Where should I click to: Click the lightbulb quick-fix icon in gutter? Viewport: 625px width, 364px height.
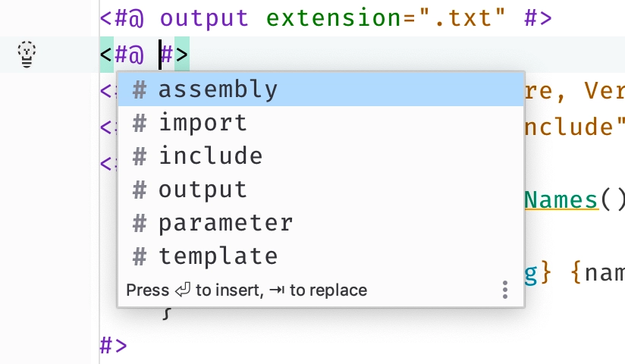[x=27, y=55]
